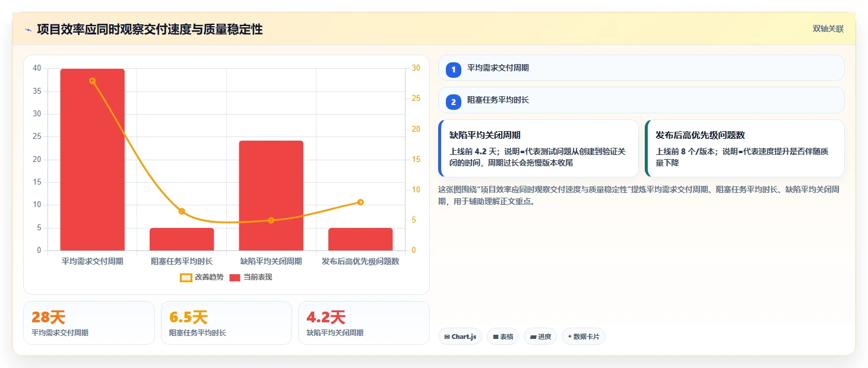Viewport: 868px width, 368px height.
Task: Toggle the 改善趋势 legend entry
Action: click(x=202, y=277)
